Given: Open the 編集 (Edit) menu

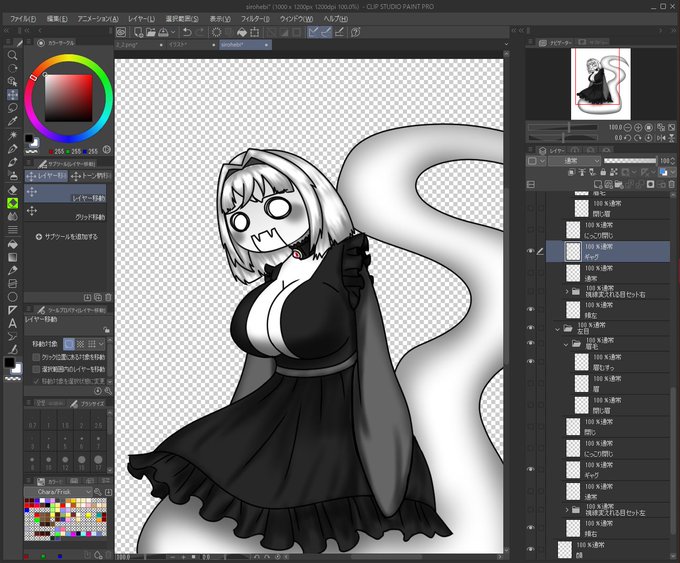Looking at the screenshot, I should 57,19.
